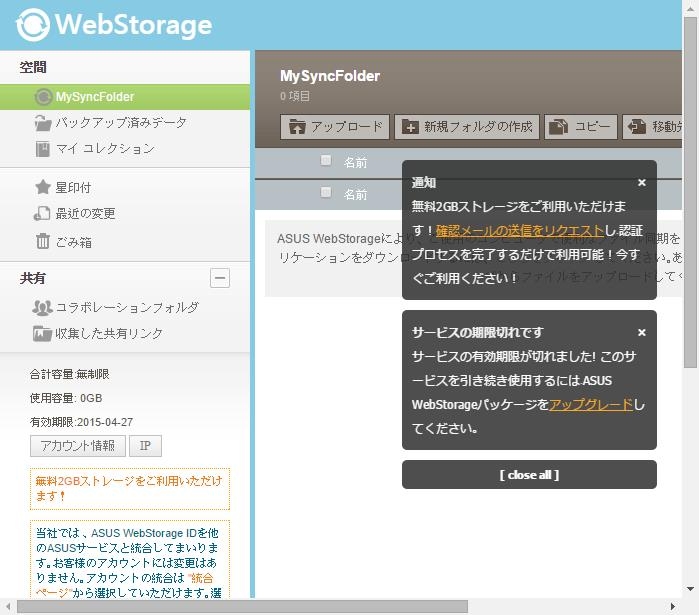Click the scroll down arrow
Viewport: 699px width, 615px height.
(691, 589)
